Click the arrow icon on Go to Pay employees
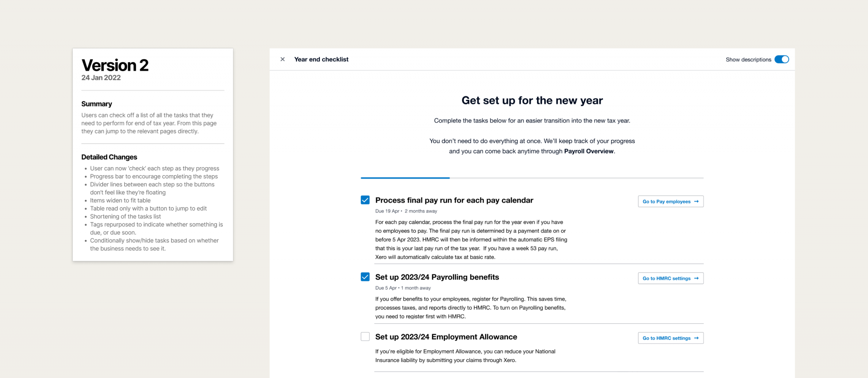Screen dimensions: 868x378 pos(696,202)
